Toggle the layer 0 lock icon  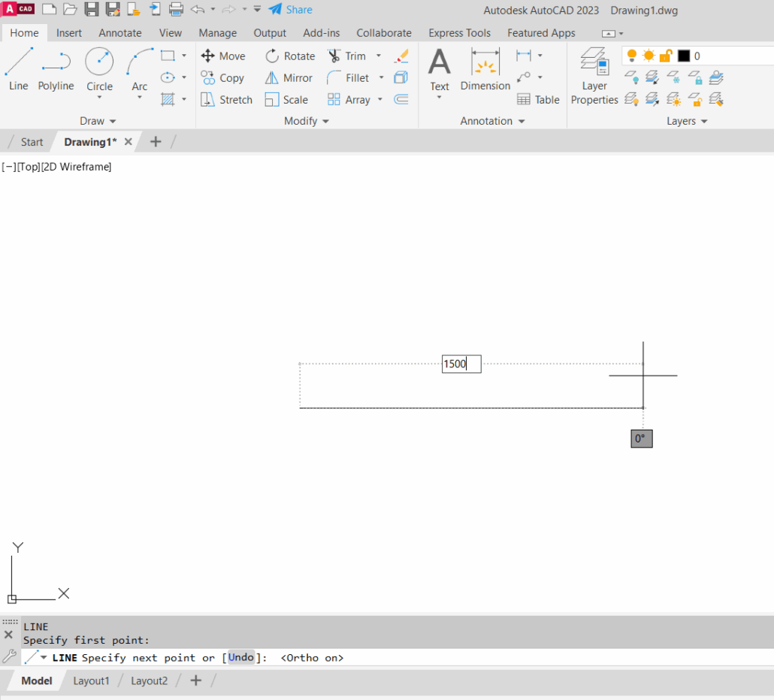point(666,56)
